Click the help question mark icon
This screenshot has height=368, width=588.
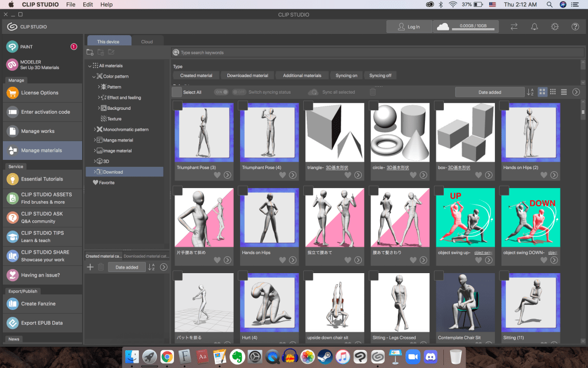click(575, 26)
